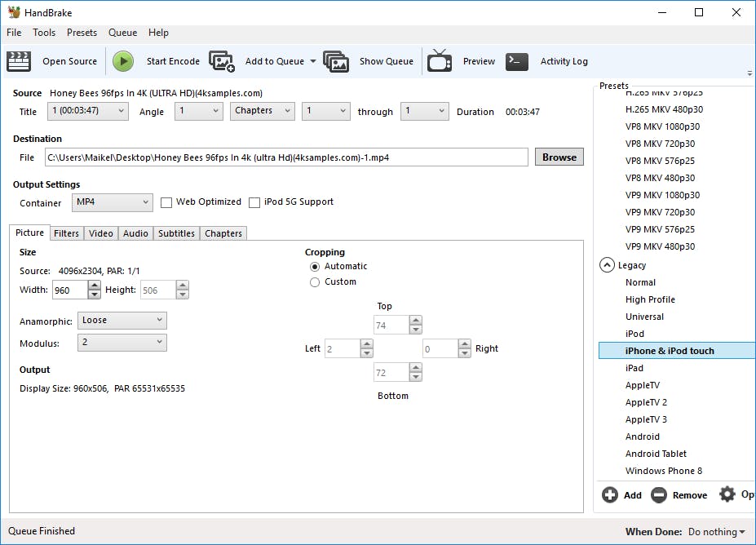Select the High Profile preset
This screenshot has height=545, width=756.
click(650, 299)
